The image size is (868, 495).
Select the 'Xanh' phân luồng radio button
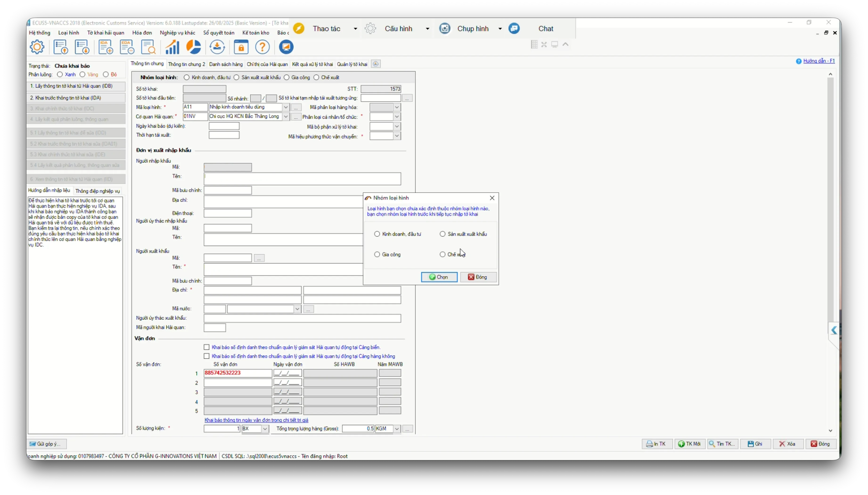[60, 74]
